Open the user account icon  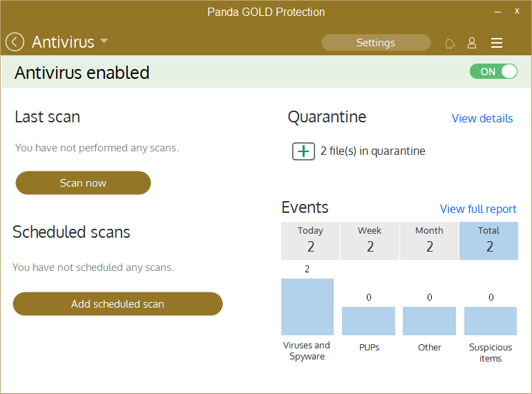tap(472, 43)
